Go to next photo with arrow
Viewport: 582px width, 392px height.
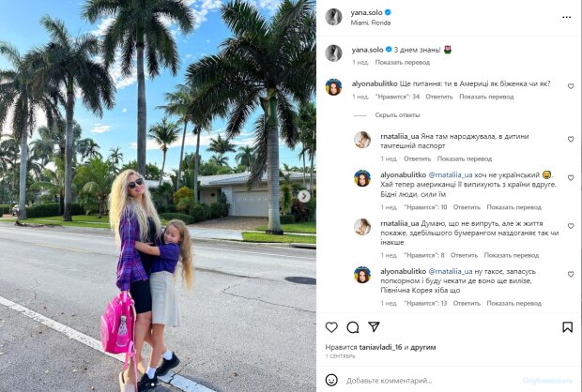pyautogui.click(x=304, y=196)
